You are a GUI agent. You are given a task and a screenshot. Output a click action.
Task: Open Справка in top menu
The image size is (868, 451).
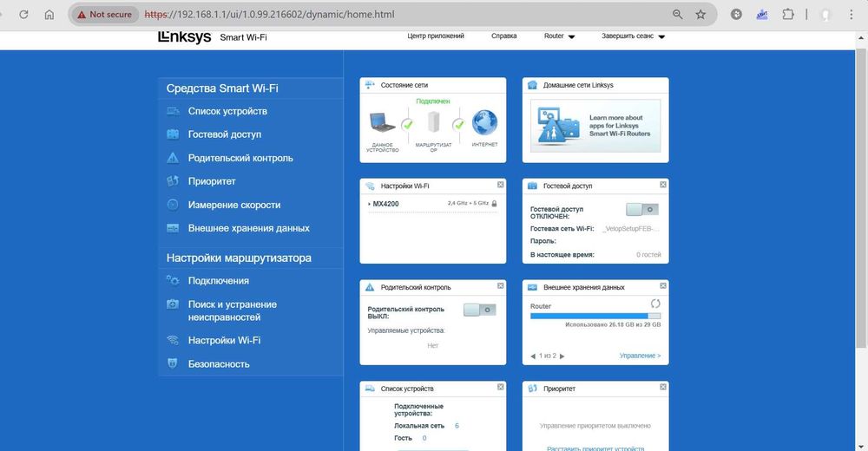[503, 36]
